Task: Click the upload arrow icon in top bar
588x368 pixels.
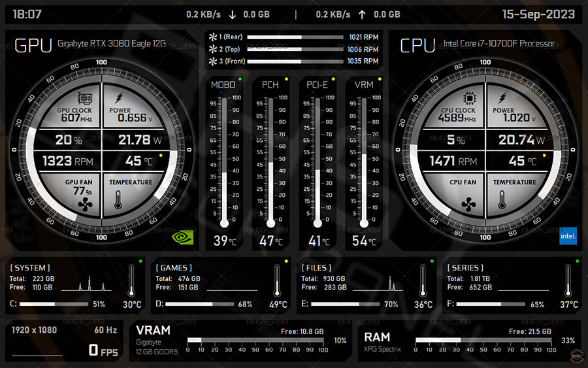Action: pos(362,14)
